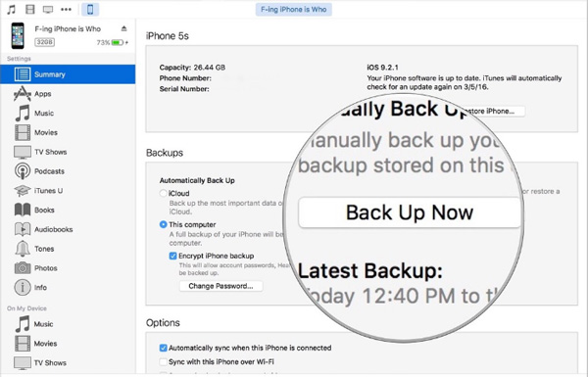Select the iPhone device button in toolbar

pyautogui.click(x=90, y=10)
